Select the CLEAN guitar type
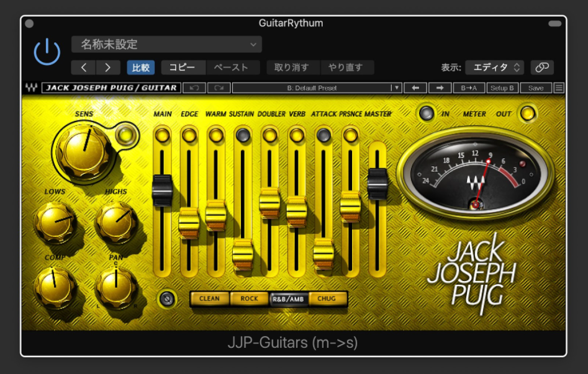Image resolution: width=588 pixels, height=374 pixels. click(209, 299)
